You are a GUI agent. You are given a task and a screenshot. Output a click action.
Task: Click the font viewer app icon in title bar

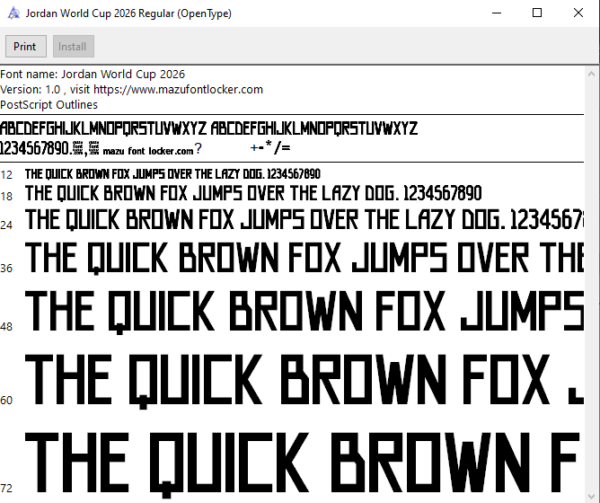coord(13,13)
